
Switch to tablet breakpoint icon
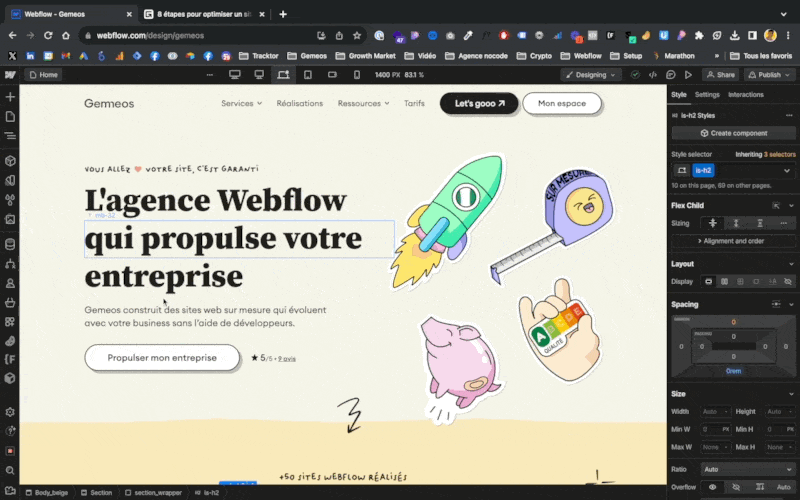click(x=308, y=75)
